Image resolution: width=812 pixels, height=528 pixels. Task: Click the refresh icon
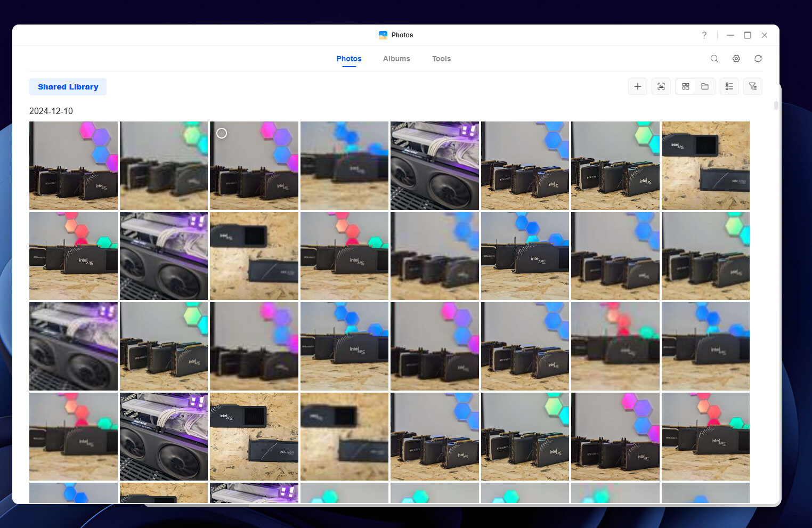click(758, 59)
